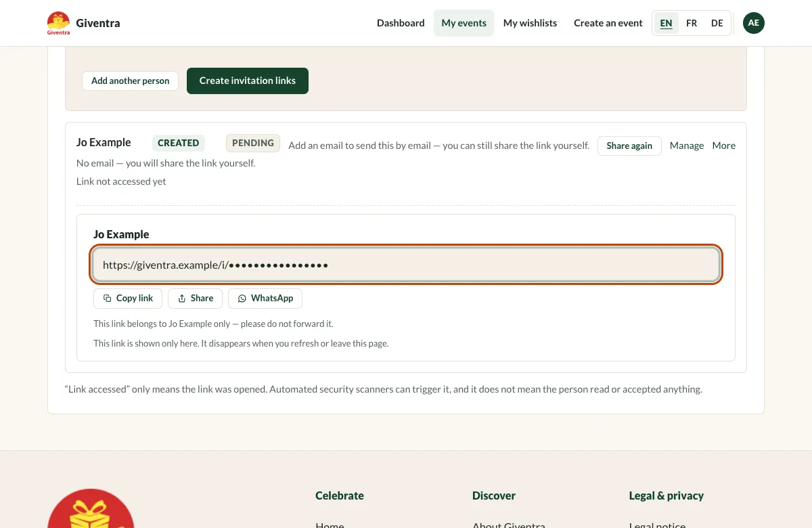Select Create an event

pyautogui.click(x=608, y=23)
